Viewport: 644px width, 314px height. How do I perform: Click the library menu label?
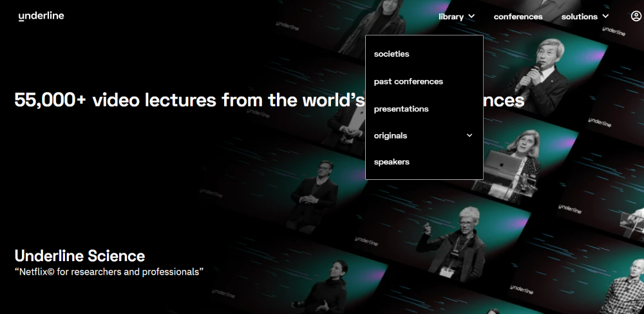coord(451,17)
